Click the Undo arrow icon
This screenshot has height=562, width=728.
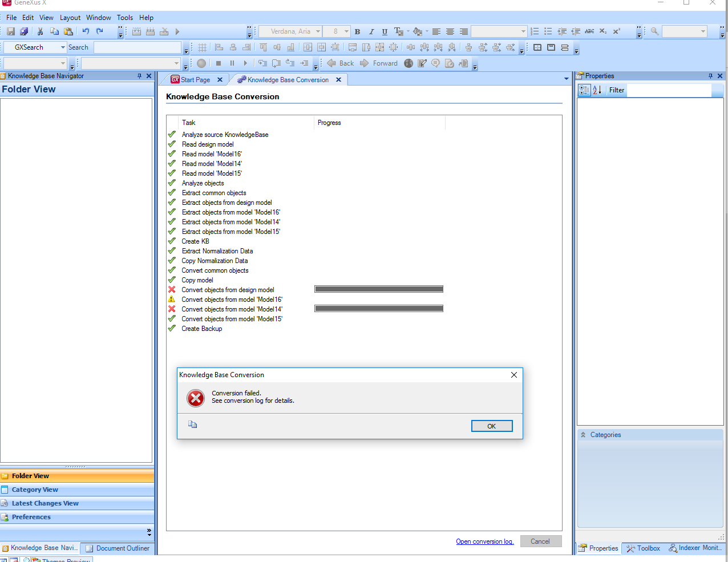pos(86,31)
